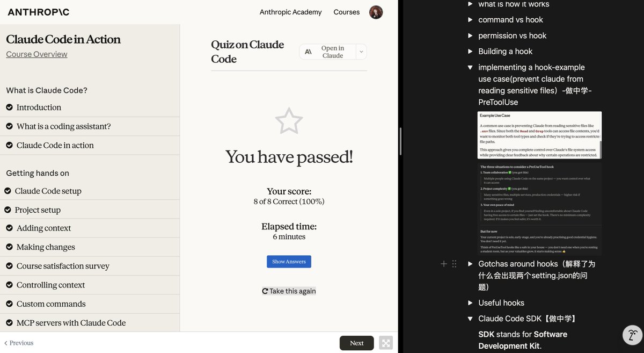The width and height of the screenshot is (644, 353).
Task: Click the Anthropic logo
Action: click(39, 12)
